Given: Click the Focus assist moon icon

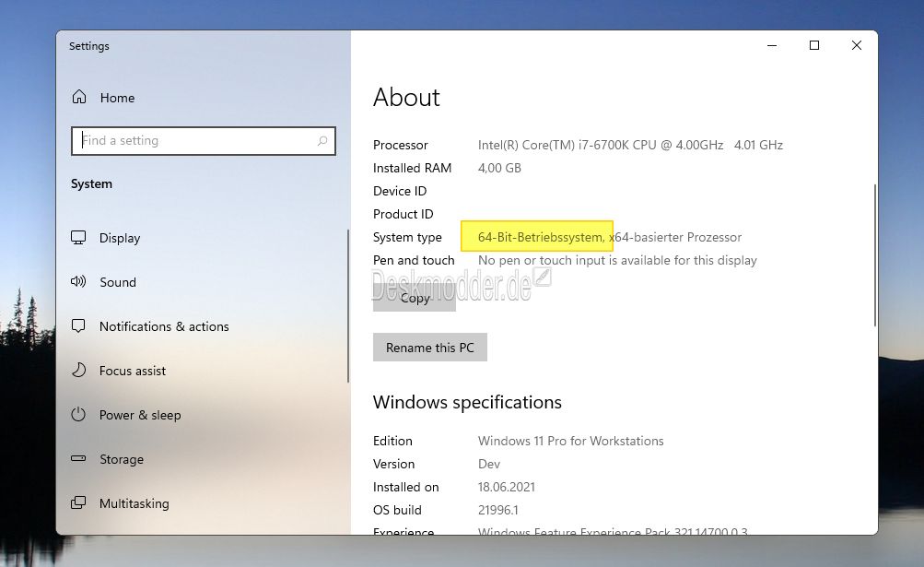Looking at the screenshot, I should click(x=78, y=370).
